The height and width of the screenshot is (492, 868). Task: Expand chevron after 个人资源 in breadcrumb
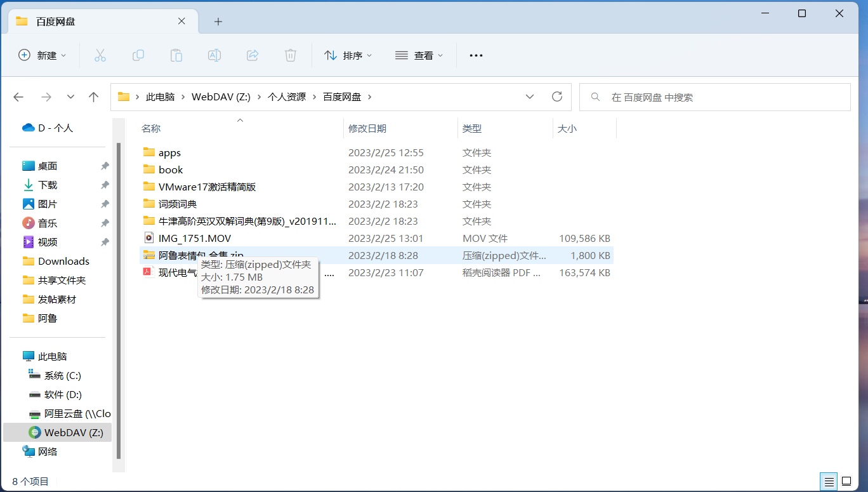coord(315,97)
